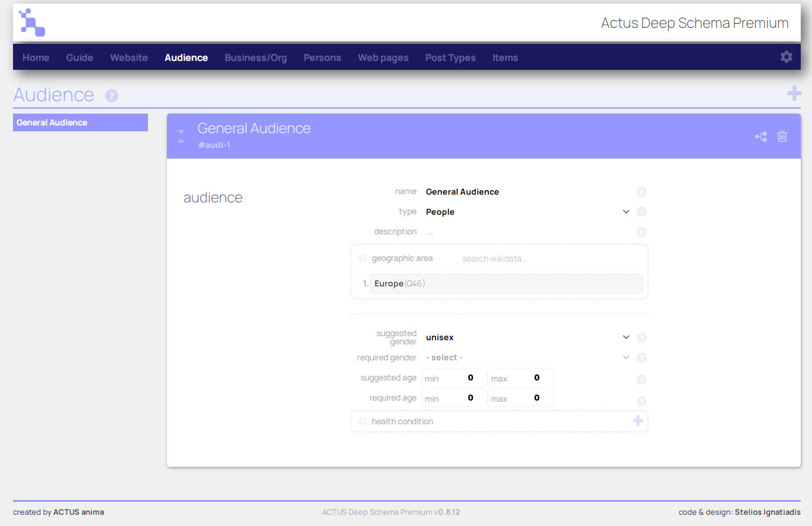The width and height of the screenshot is (812, 526).
Task: Open the schema relations icon on General Audience header
Action: click(761, 136)
